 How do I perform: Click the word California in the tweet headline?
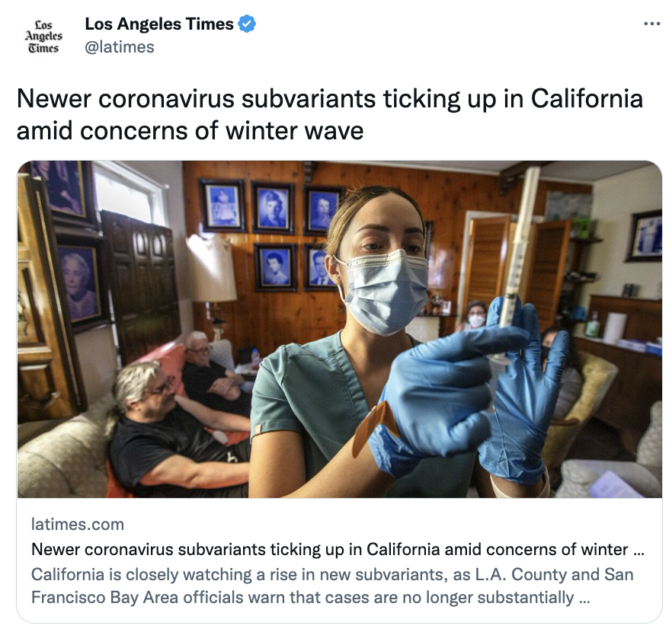587,99
